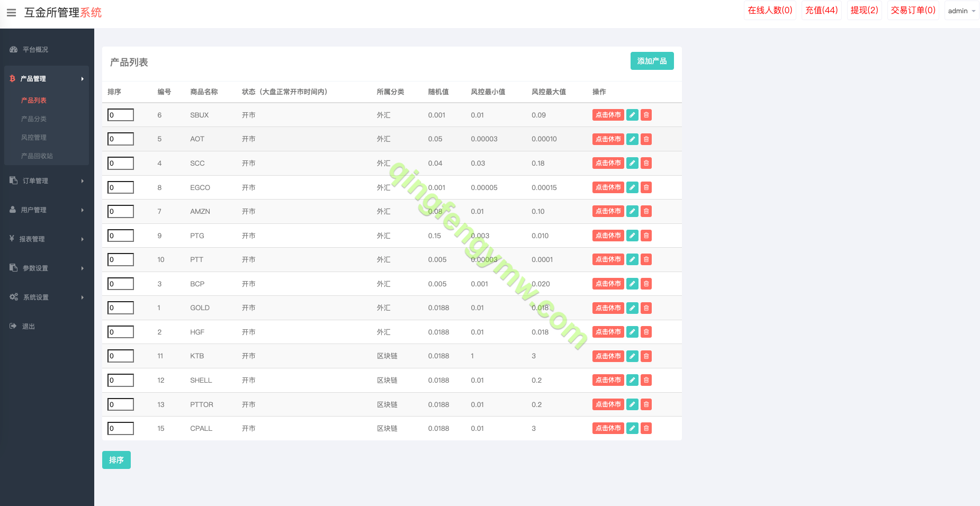
Task: Focus the sort order field for CPALL
Action: click(x=121, y=428)
